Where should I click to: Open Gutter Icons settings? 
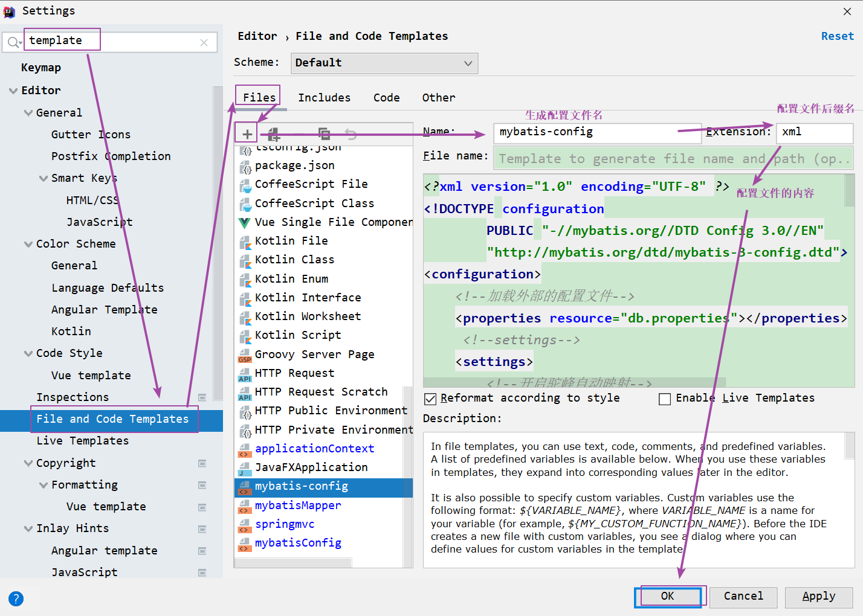pos(91,135)
